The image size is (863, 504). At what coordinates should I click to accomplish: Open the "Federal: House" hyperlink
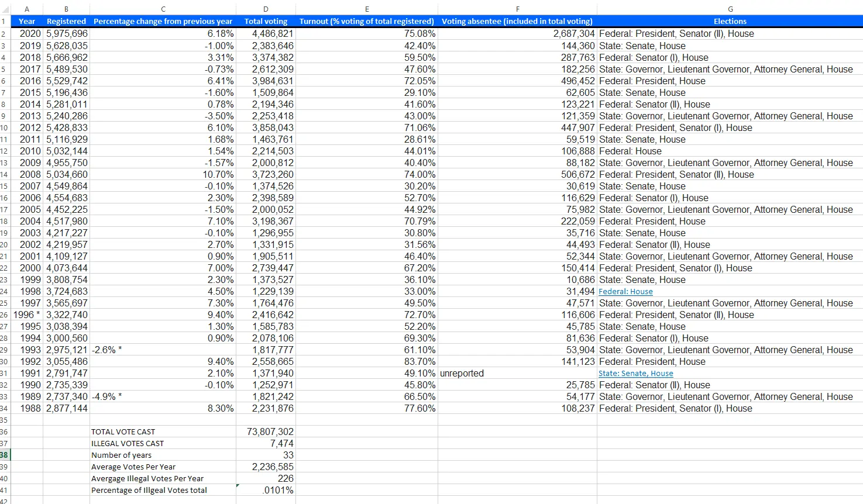tap(625, 291)
